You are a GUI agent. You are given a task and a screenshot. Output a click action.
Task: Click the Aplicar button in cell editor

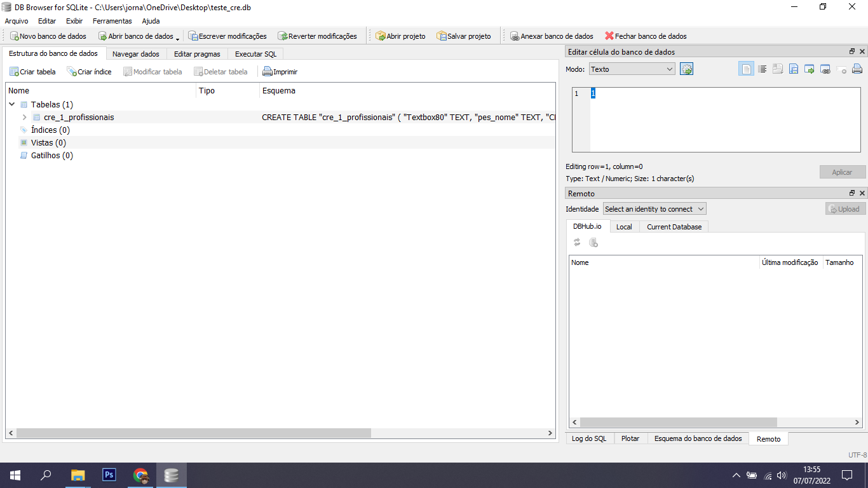click(842, 172)
